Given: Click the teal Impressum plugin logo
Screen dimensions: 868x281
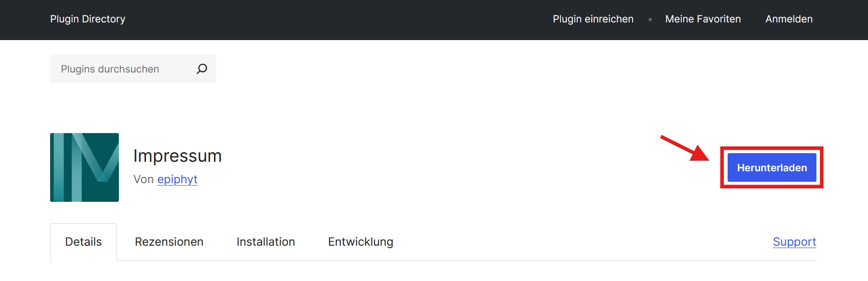Looking at the screenshot, I should [x=85, y=167].
